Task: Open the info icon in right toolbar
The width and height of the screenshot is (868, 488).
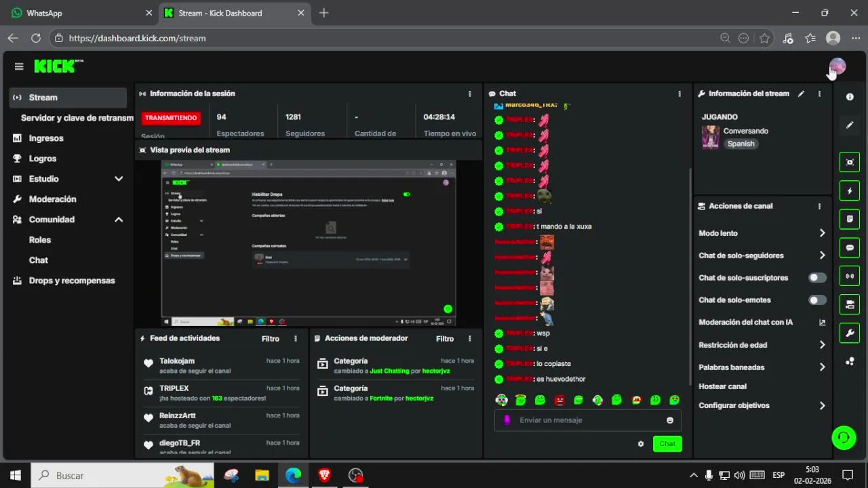Action: pos(850,97)
